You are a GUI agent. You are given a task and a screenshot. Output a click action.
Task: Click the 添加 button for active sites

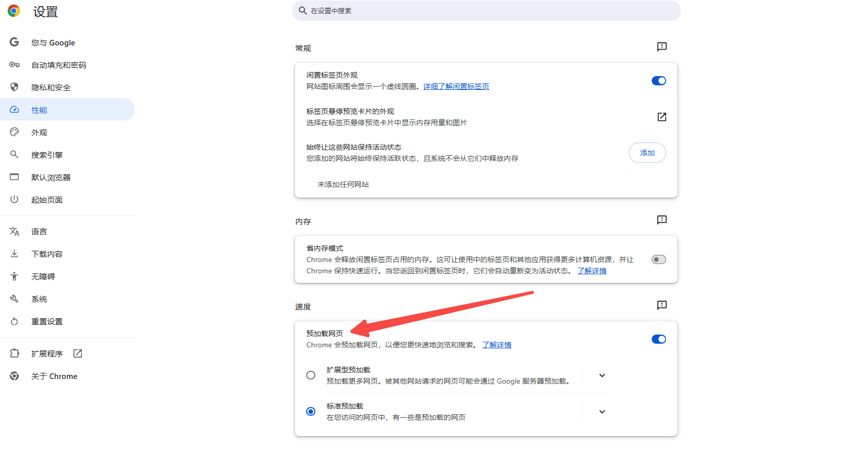coord(647,153)
